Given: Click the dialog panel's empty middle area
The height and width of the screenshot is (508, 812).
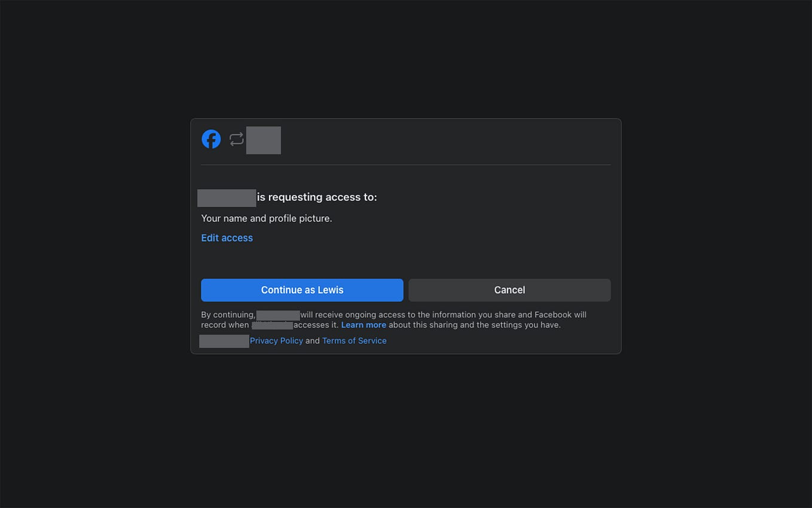Looking at the screenshot, I should pos(405,260).
